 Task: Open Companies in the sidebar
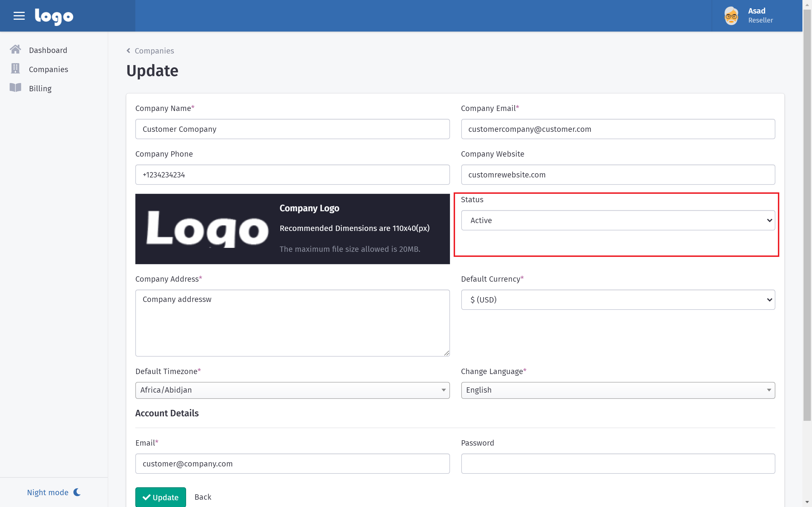coord(48,69)
